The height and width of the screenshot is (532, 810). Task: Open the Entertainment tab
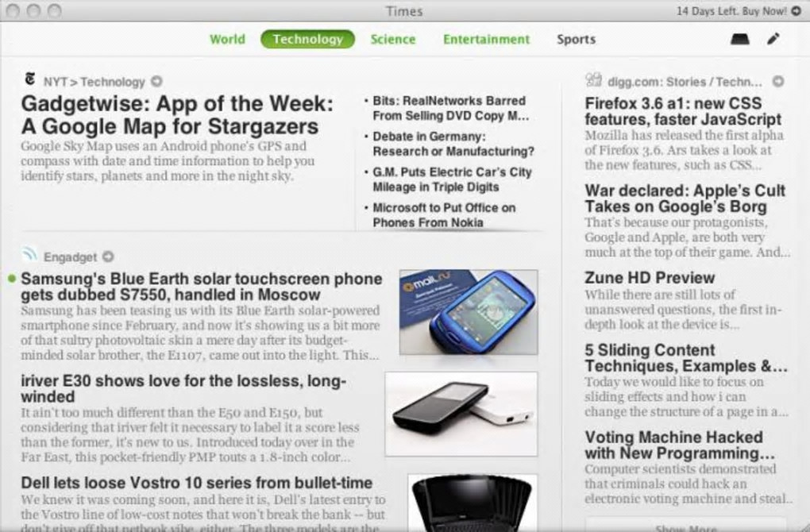(486, 39)
